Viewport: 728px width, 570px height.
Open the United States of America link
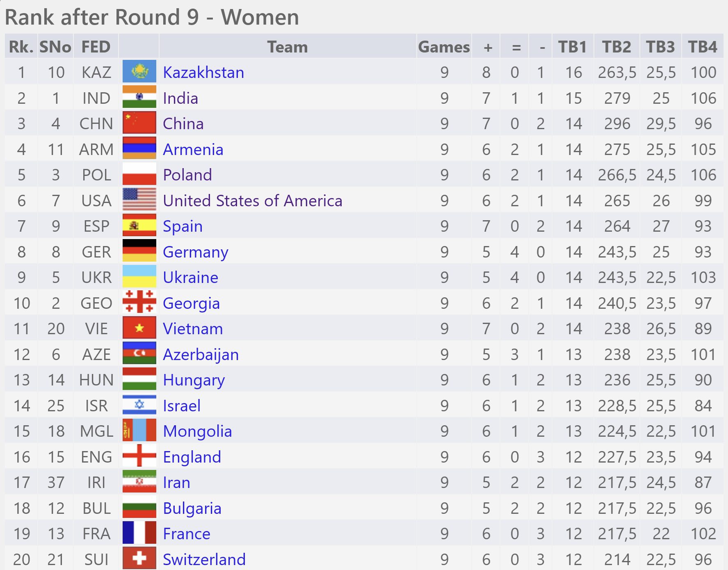[252, 201]
